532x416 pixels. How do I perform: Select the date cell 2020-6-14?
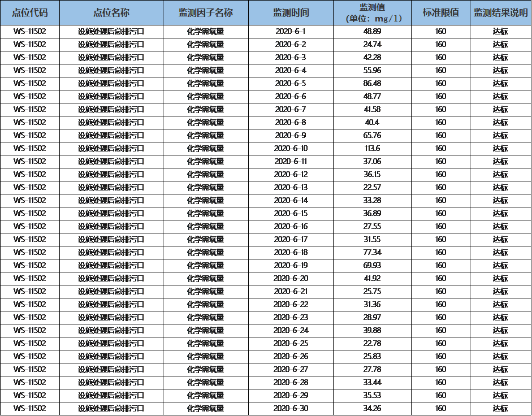pos(291,201)
